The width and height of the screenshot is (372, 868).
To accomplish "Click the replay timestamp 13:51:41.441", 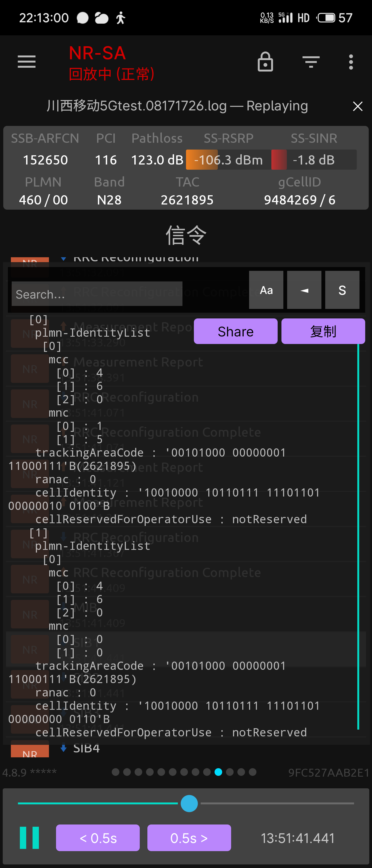I will (x=298, y=838).
